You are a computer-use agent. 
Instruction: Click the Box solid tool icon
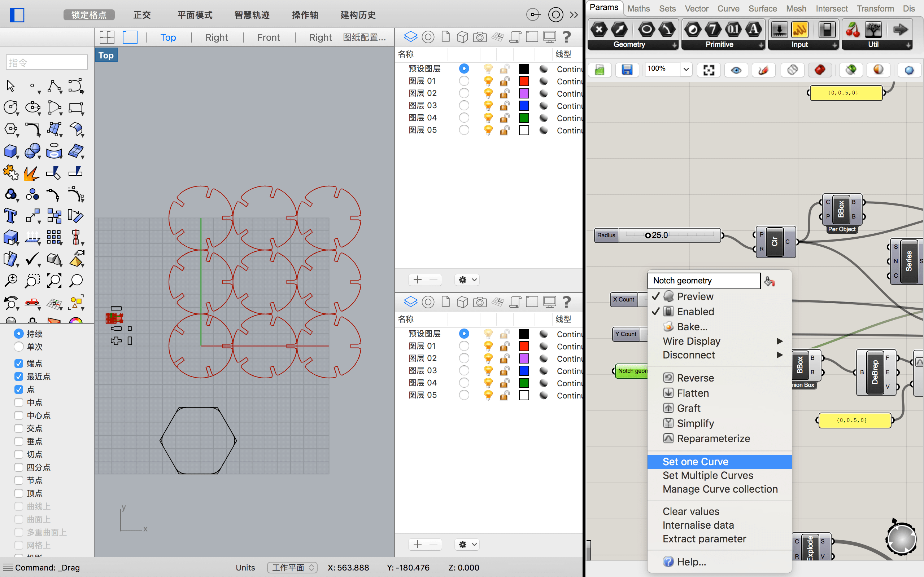(10, 151)
